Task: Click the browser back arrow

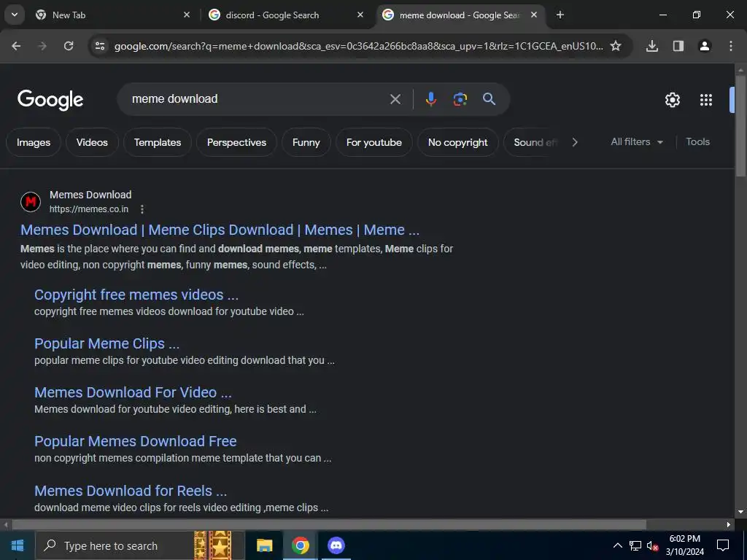Action: tap(16, 46)
